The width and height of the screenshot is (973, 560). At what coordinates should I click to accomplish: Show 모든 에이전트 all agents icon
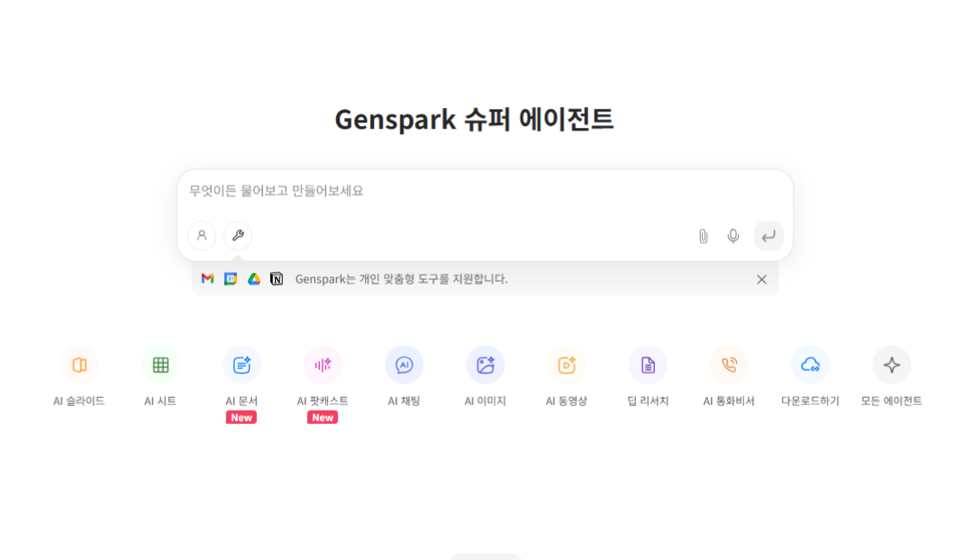(892, 365)
